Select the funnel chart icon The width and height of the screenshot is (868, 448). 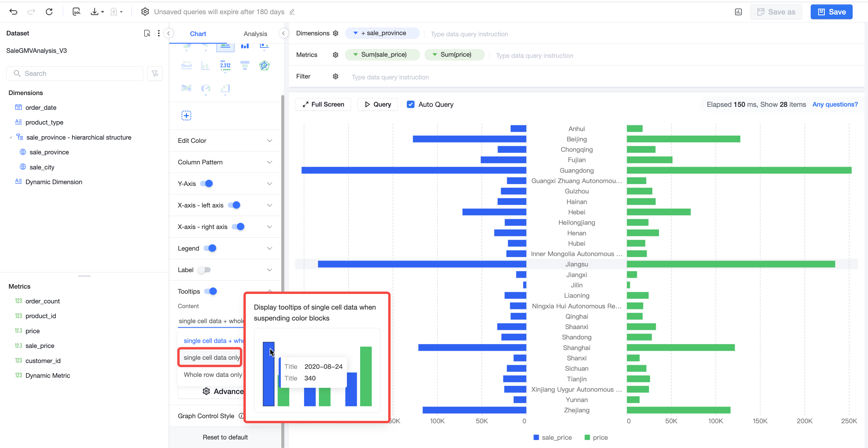(245, 65)
